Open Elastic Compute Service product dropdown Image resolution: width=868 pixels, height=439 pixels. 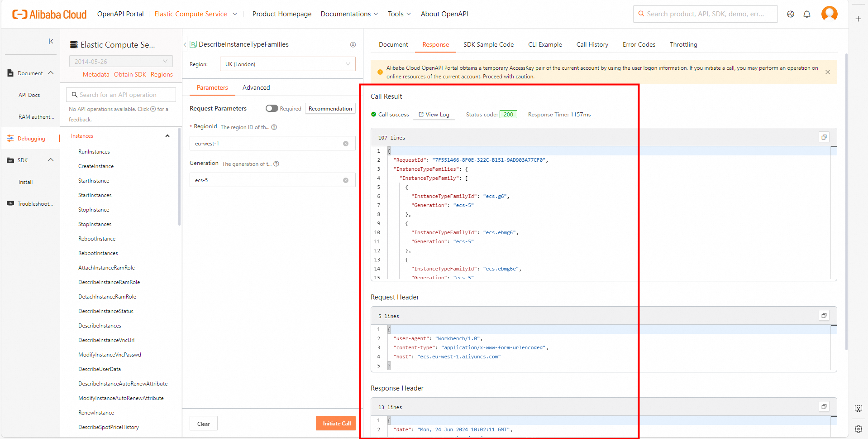pos(196,14)
